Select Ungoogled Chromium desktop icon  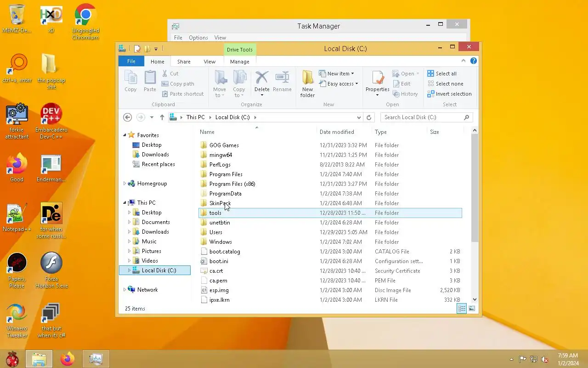[x=85, y=22]
